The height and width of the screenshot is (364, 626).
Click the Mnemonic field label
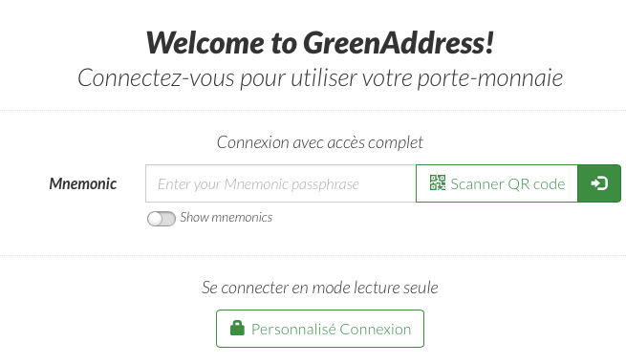point(83,183)
